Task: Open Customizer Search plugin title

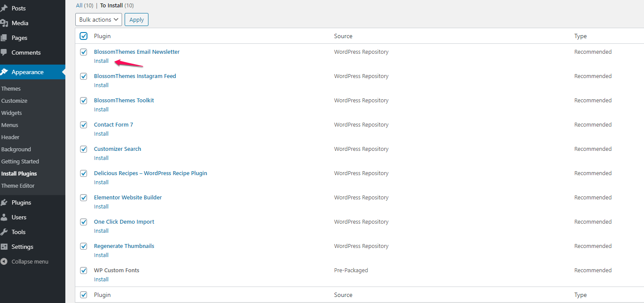Action: pyautogui.click(x=117, y=149)
